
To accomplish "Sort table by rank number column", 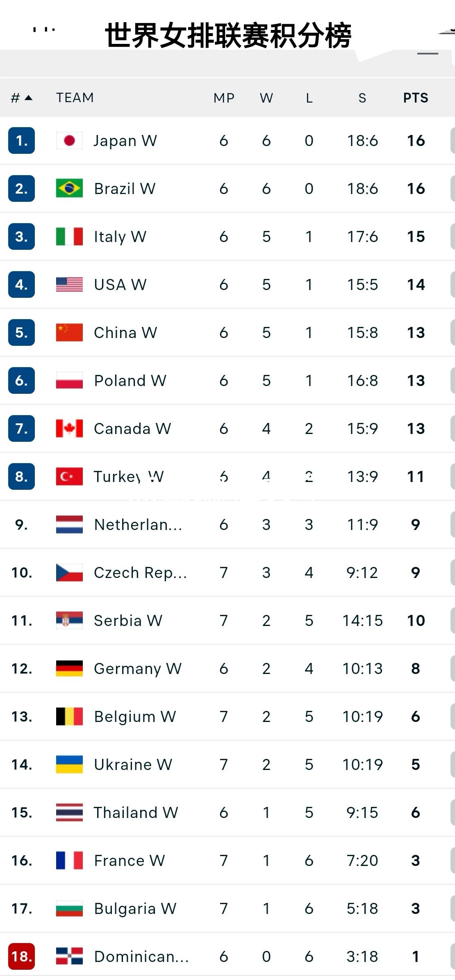I will (21, 98).
